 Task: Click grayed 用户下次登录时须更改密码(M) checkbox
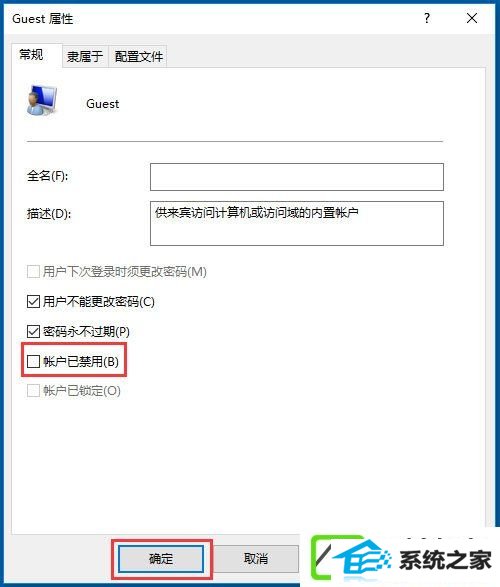[33, 271]
